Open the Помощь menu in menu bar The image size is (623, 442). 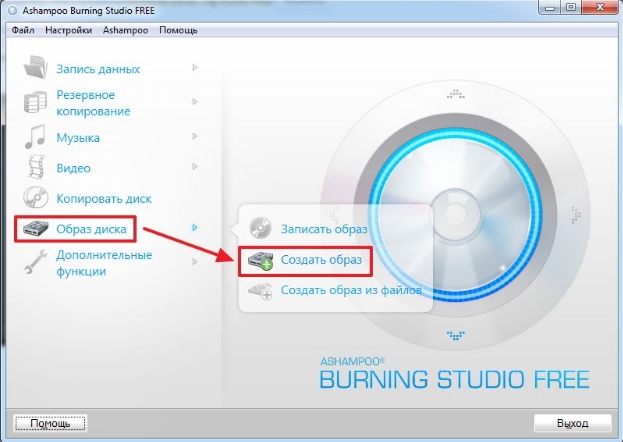point(178,30)
